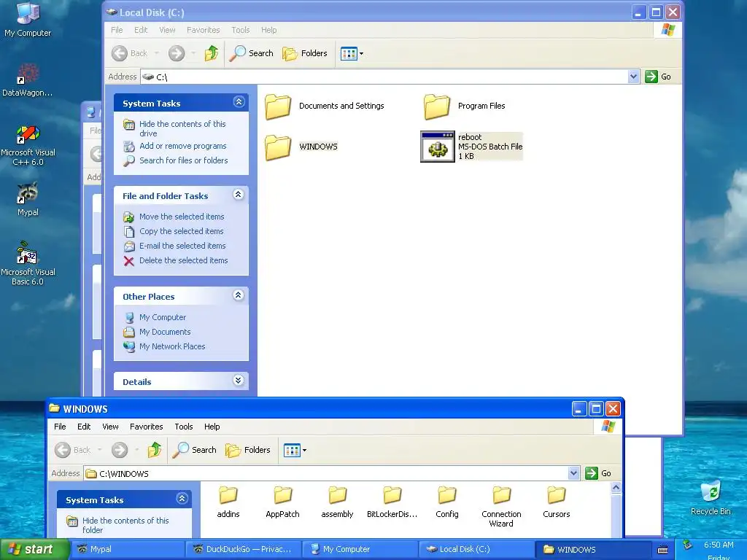
Task: Click Up folder icon in Local Disk window
Action: [x=211, y=53]
